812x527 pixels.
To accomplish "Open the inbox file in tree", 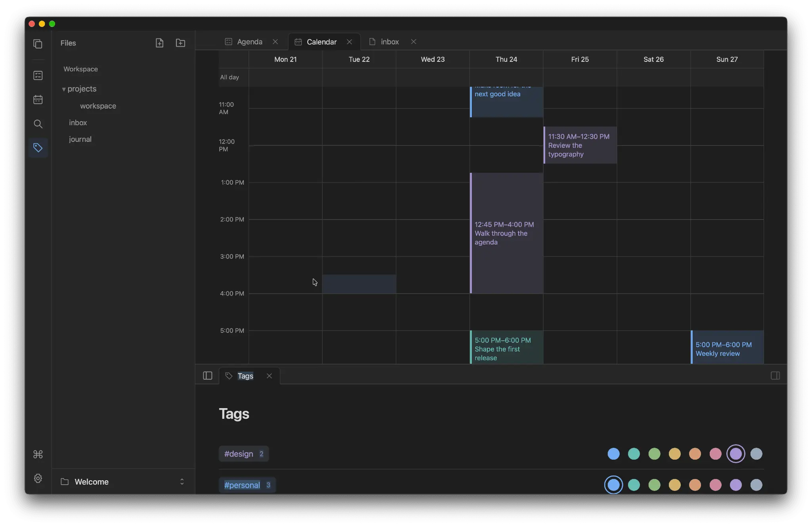I will (x=78, y=122).
